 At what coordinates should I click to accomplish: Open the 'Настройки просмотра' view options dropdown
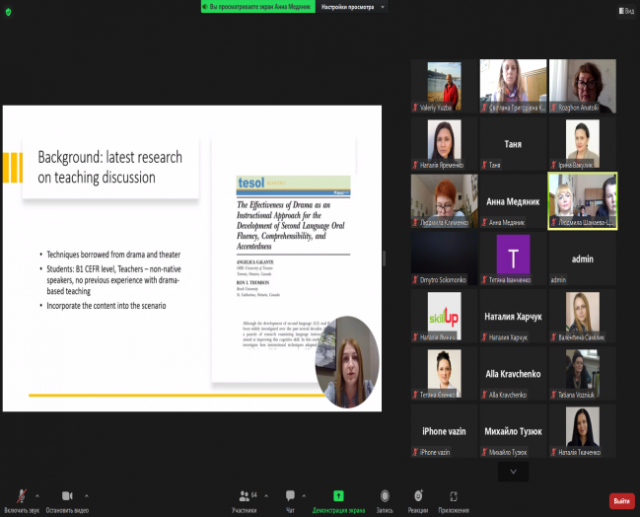point(353,6)
